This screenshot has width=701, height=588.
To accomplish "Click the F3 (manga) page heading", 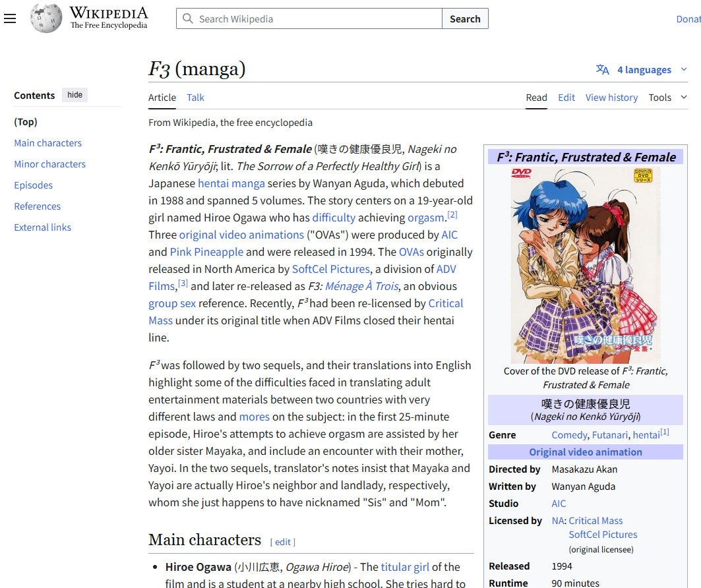I will [197, 69].
